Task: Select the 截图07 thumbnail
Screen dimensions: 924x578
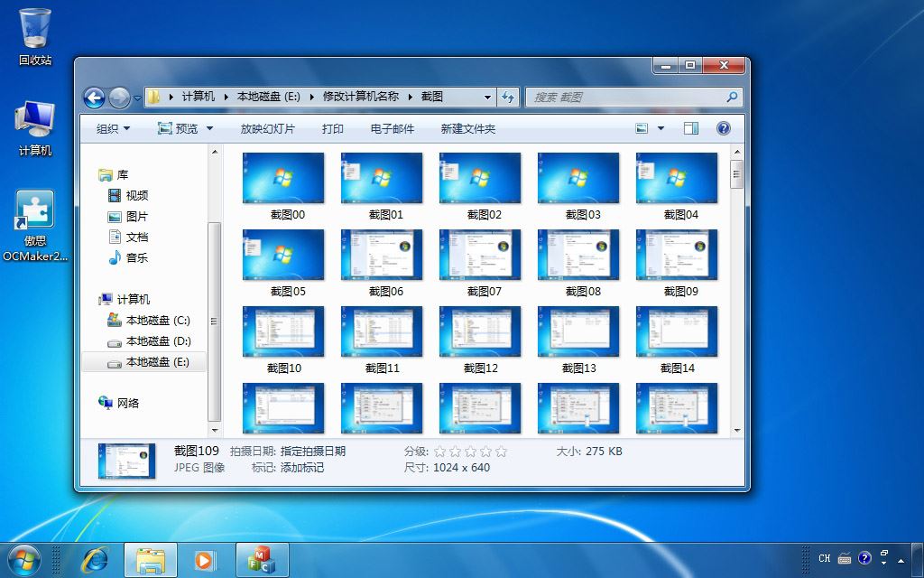Action: tap(480, 255)
